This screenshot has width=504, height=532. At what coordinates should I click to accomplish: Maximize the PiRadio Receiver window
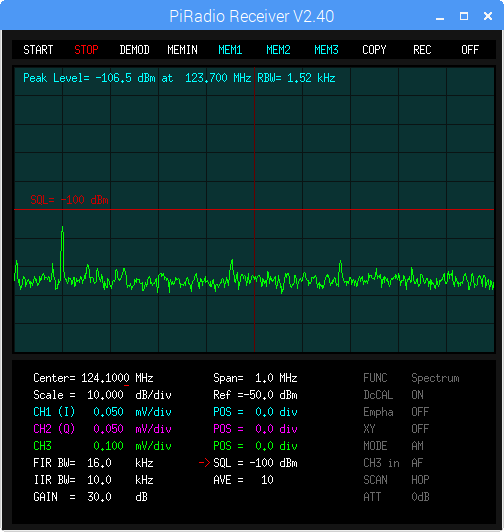click(464, 16)
